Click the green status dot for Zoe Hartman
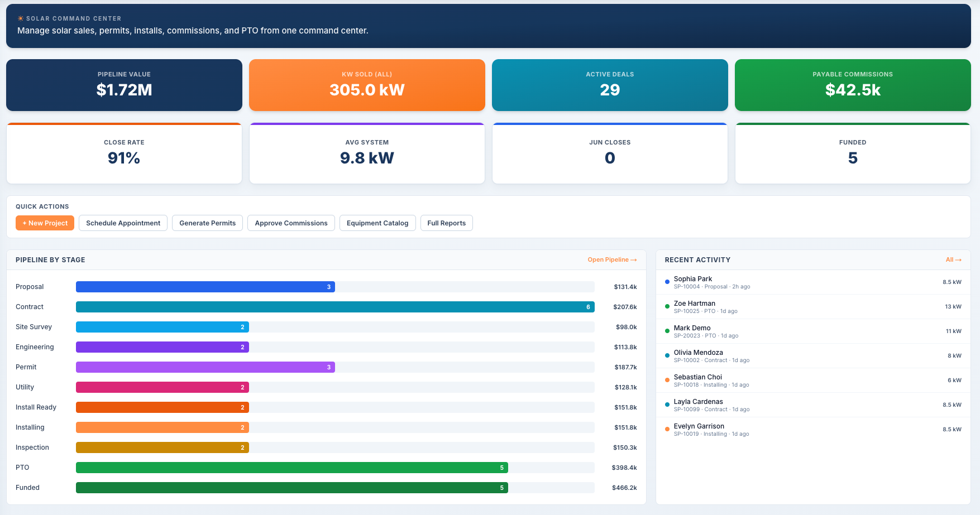This screenshot has width=980, height=515. pyautogui.click(x=667, y=306)
